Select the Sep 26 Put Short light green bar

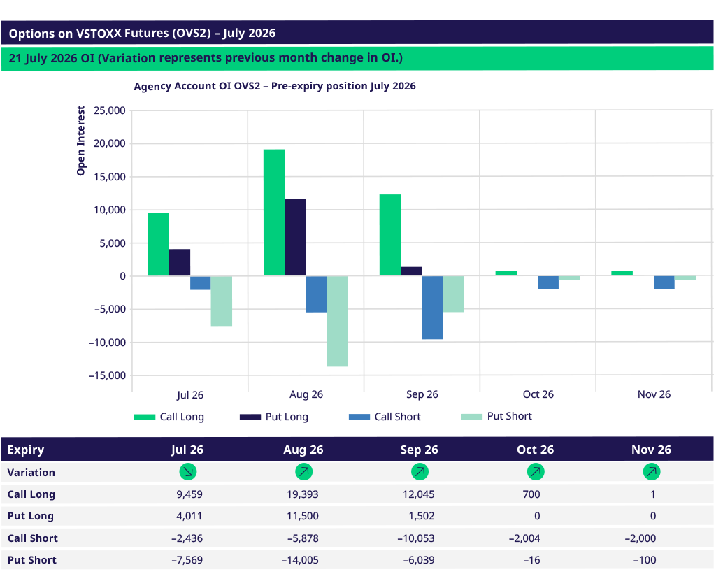tap(453, 294)
